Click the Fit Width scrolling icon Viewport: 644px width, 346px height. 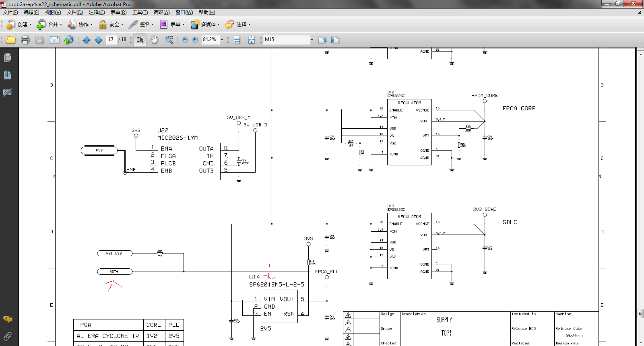click(x=237, y=40)
